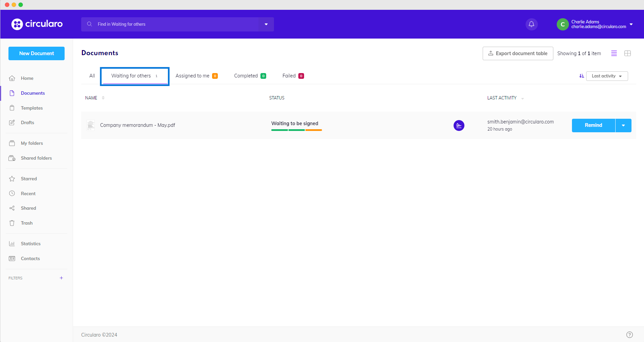This screenshot has width=644, height=342.
Task: Switch to list view layout
Action: click(x=614, y=53)
